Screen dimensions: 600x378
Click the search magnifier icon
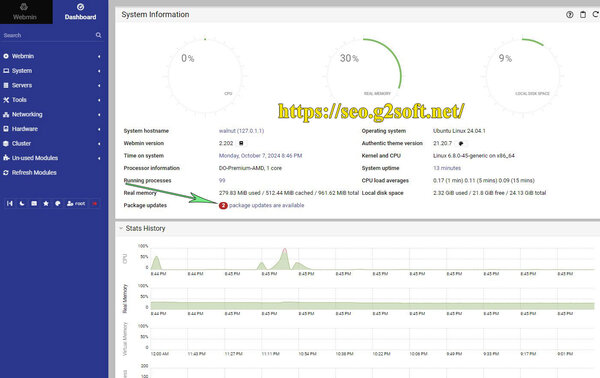98,35
